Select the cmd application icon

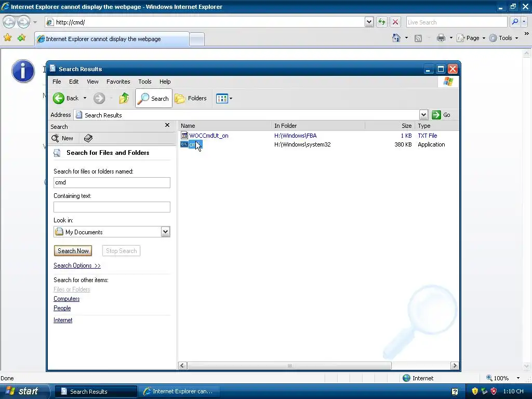tap(184, 144)
